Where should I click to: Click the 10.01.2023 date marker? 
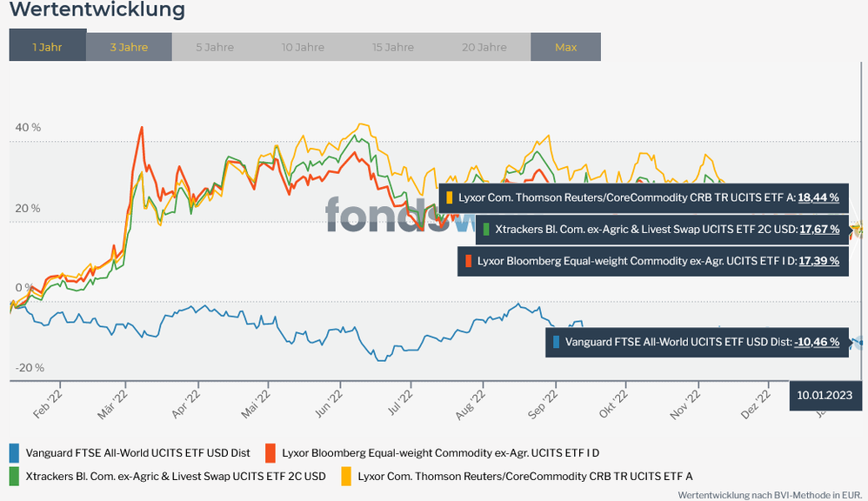tap(825, 394)
